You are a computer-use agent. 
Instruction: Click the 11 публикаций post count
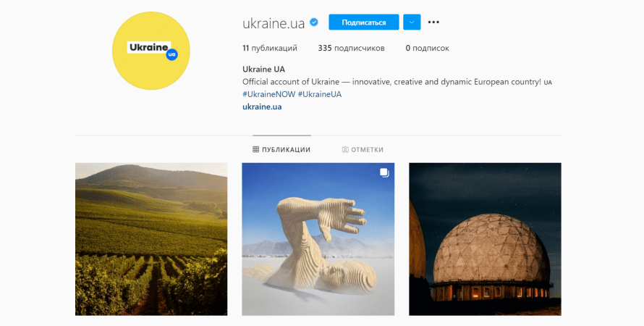coord(270,48)
